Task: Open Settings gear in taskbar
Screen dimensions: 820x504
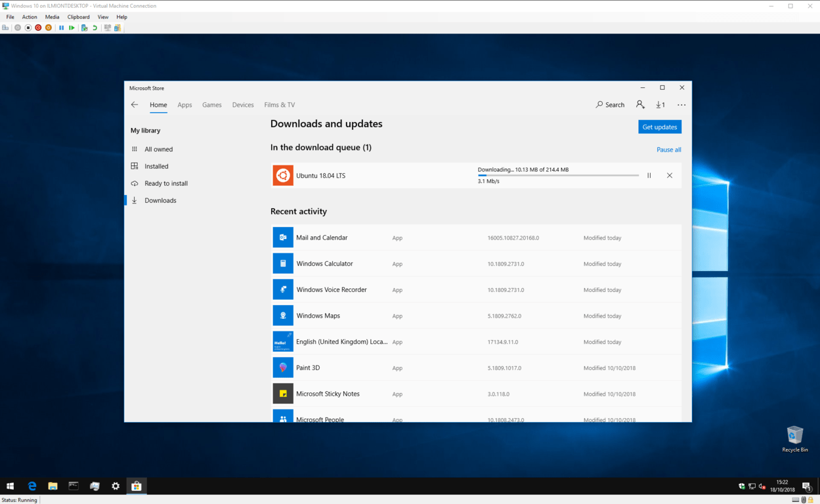Action: pos(116,486)
